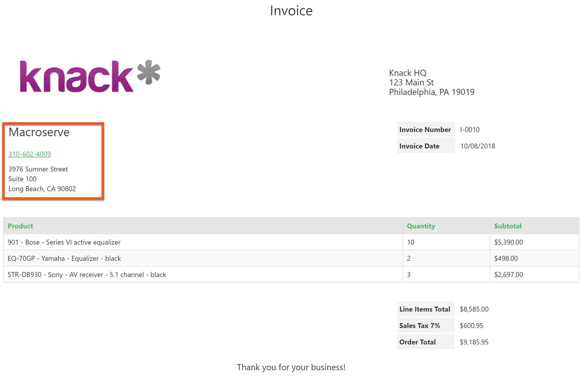Screen dimensions: 588x380
Task: Click the Knack logo image
Action: click(x=90, y=77)
